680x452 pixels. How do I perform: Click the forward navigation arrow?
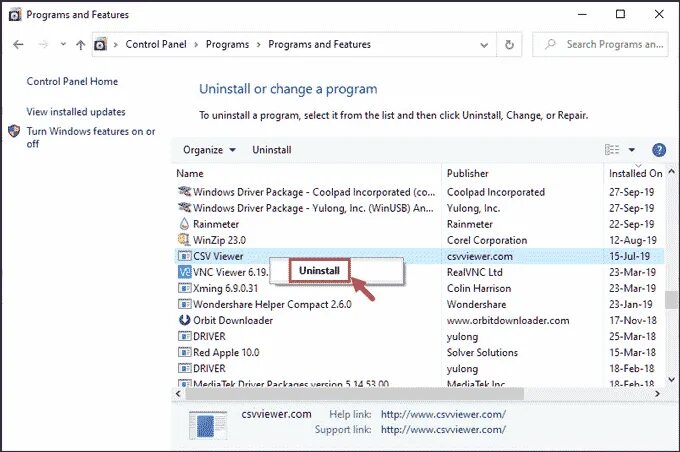tap(43, 44)
